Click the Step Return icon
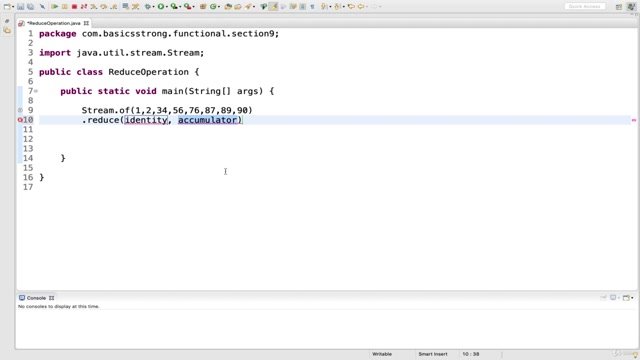640x360 pixels. click(113, 7)
